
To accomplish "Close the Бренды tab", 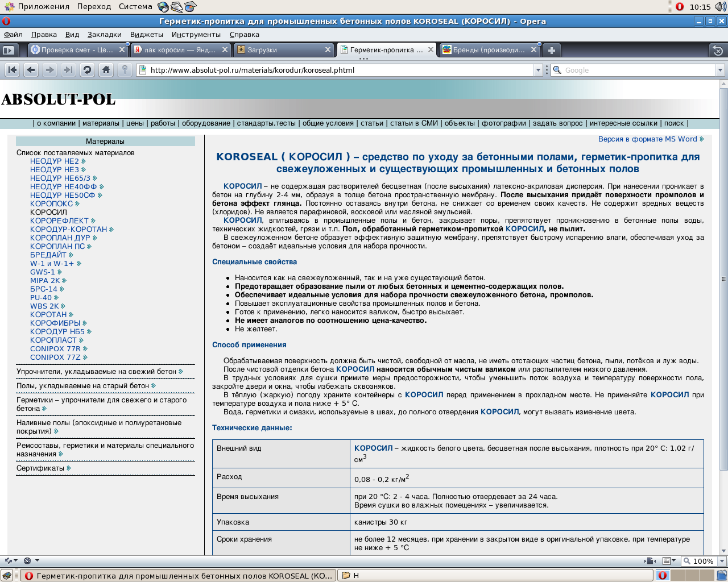I will pyautogui.click(x=533, y=50).
